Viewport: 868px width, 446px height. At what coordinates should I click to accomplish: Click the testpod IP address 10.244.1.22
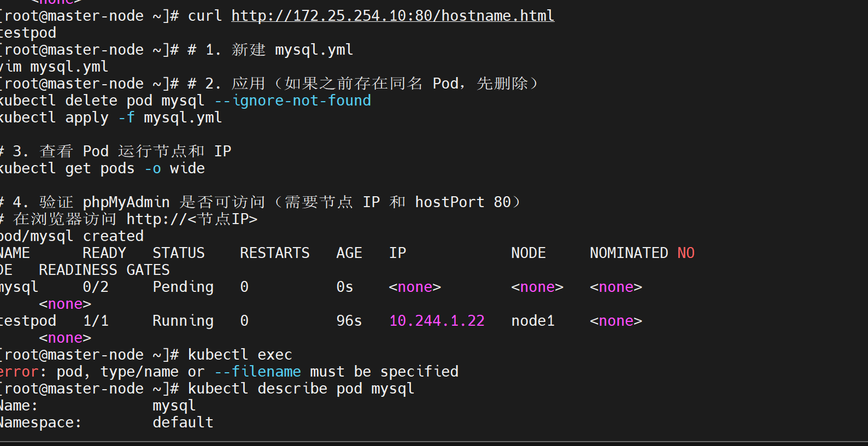(x=437, y=321)
